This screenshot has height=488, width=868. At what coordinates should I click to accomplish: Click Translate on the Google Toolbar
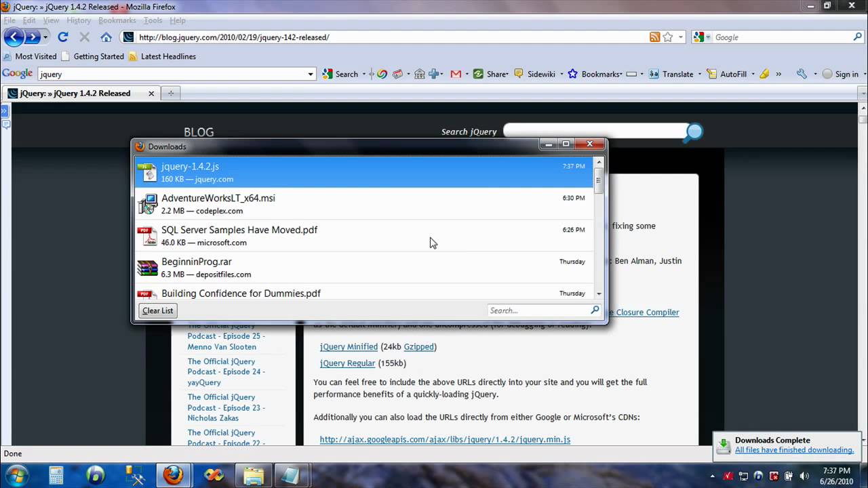coord(671,74)
